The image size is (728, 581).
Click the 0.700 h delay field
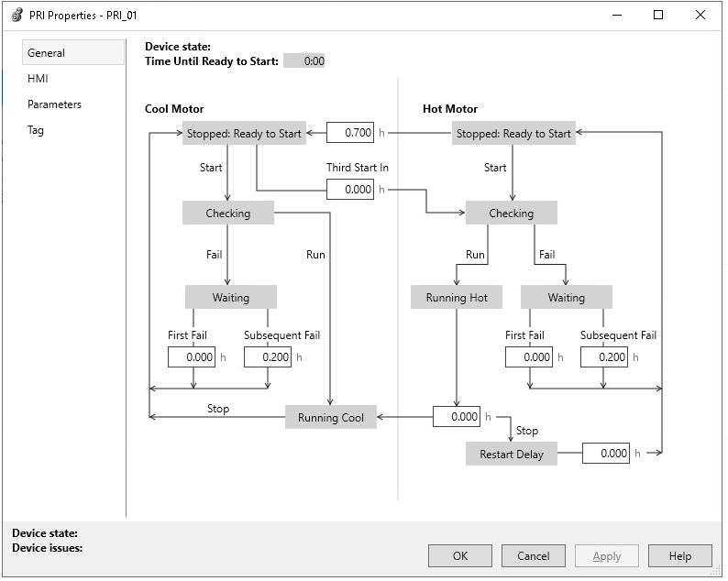point(350,133)
